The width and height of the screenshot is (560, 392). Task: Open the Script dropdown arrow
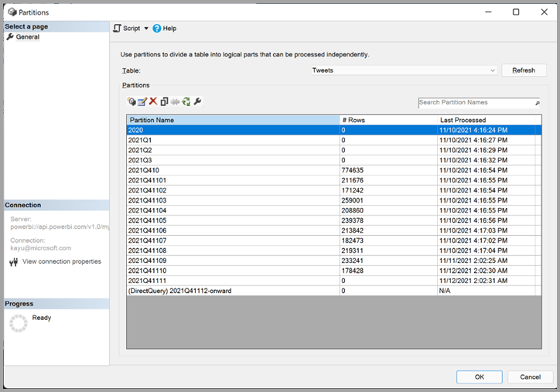(146, 29)
